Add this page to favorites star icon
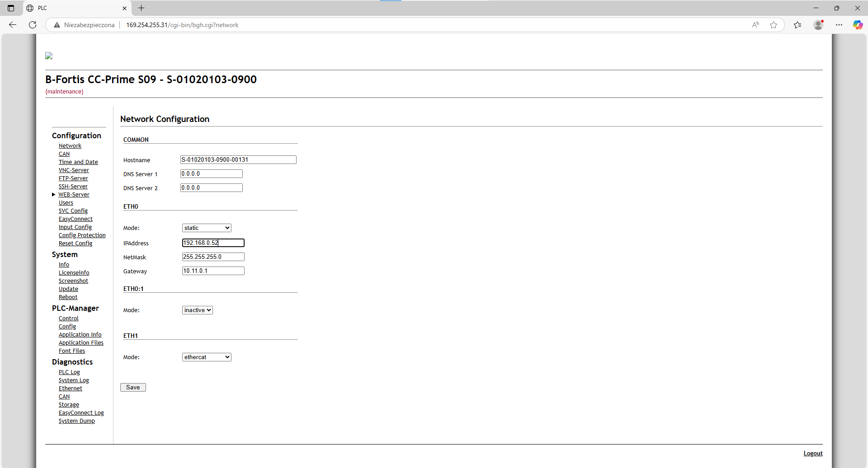 774,25
